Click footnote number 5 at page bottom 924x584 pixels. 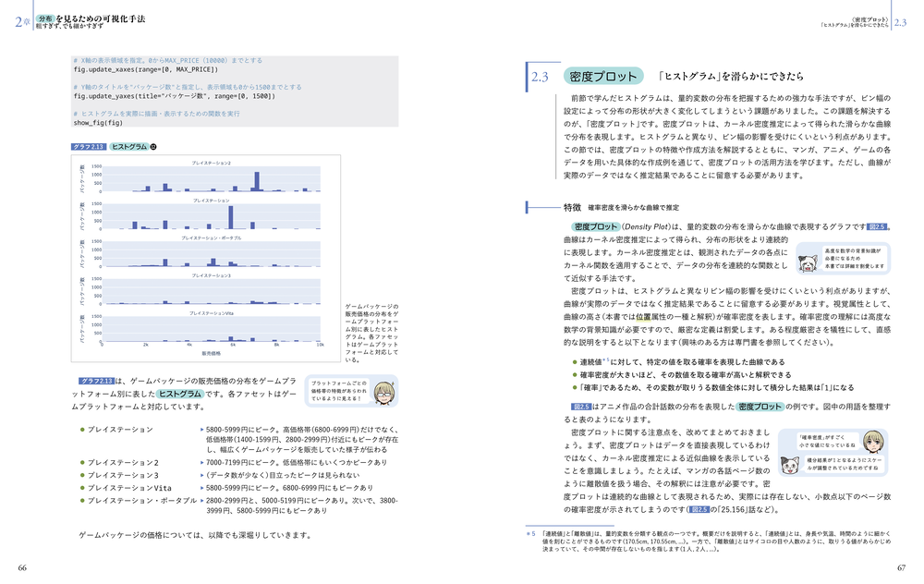point(530,533)
